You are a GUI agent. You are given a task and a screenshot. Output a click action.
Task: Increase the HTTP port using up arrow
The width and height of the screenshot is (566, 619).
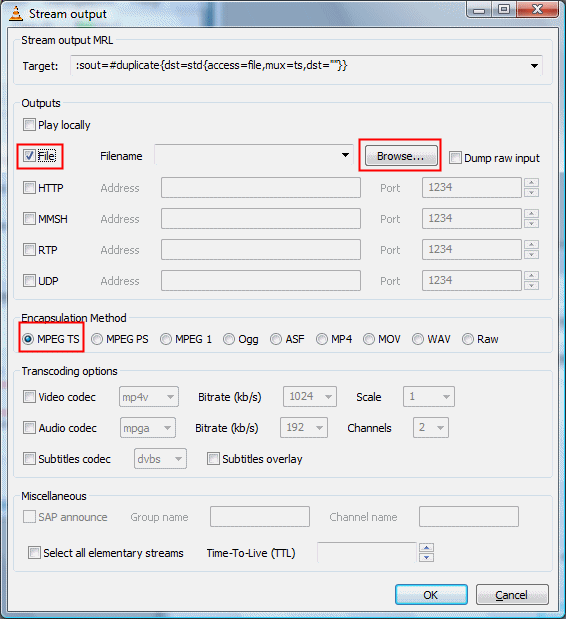point(532,183)
